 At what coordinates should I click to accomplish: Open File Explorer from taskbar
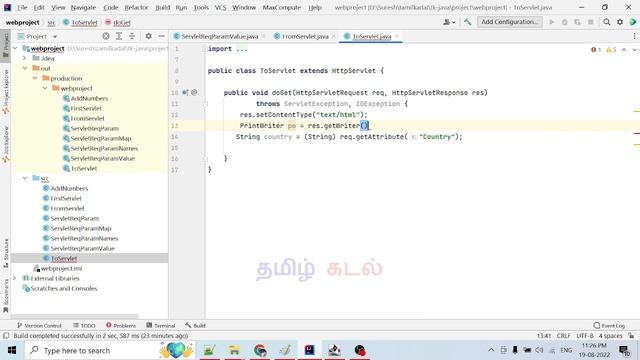click(235, 350)
